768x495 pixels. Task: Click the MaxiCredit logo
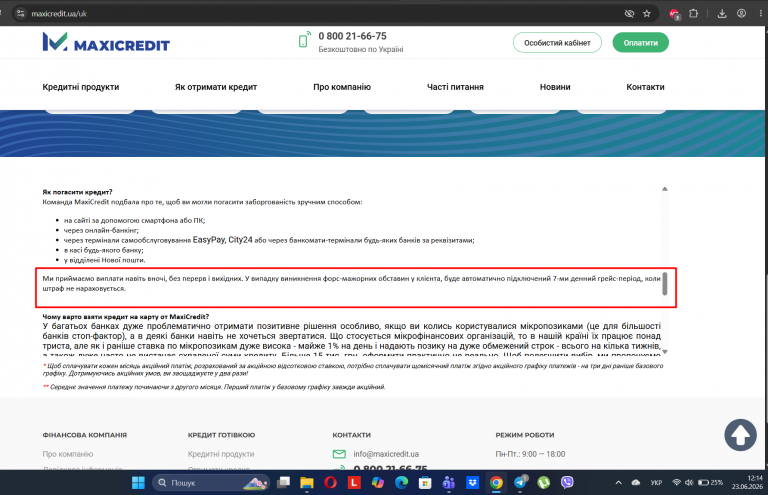click(x=106, y=42)
